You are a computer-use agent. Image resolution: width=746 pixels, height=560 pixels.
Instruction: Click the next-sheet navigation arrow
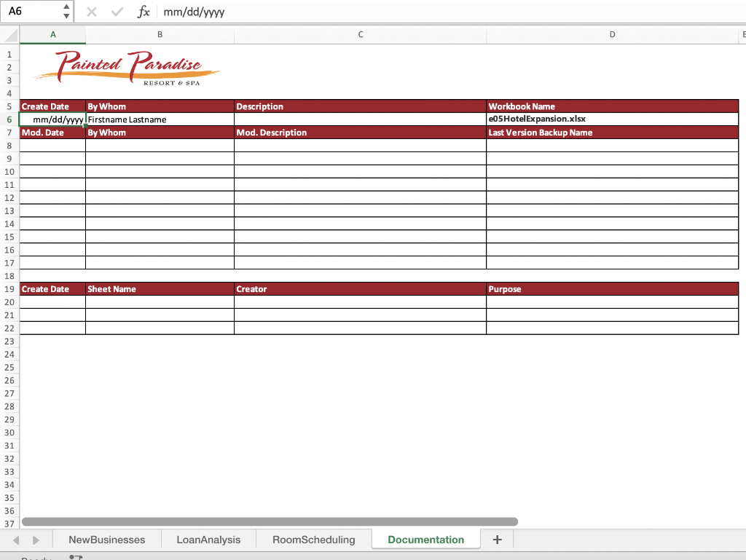pyautogui.click(x=34, y=539)
